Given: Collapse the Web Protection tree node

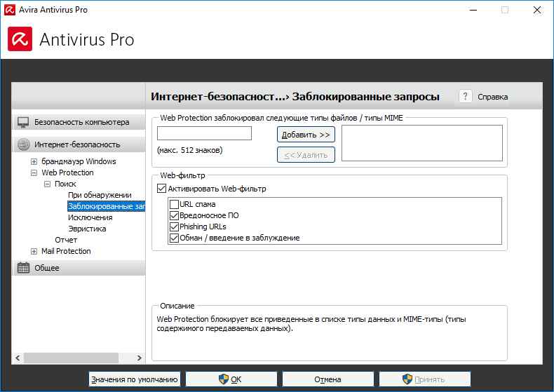Looking at the screenshot, I should pyautogui.click(x=34, y=173).
